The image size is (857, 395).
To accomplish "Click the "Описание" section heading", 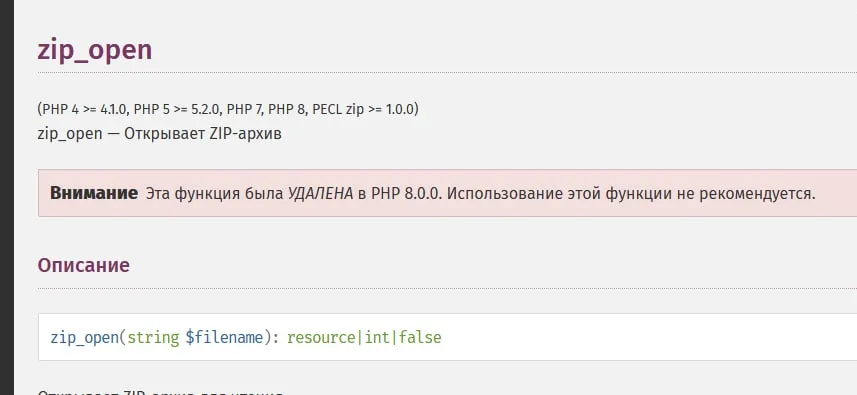I will tap(84, 265).
